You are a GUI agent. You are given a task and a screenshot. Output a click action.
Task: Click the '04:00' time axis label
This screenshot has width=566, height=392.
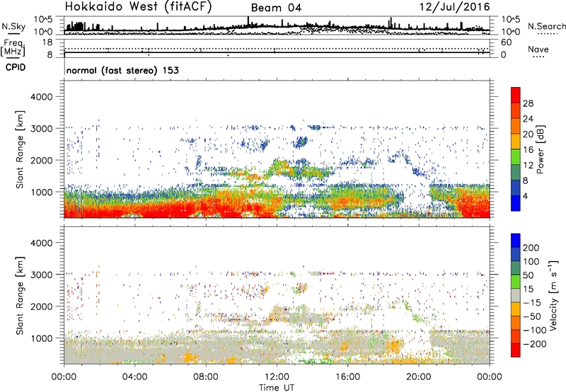134,377
